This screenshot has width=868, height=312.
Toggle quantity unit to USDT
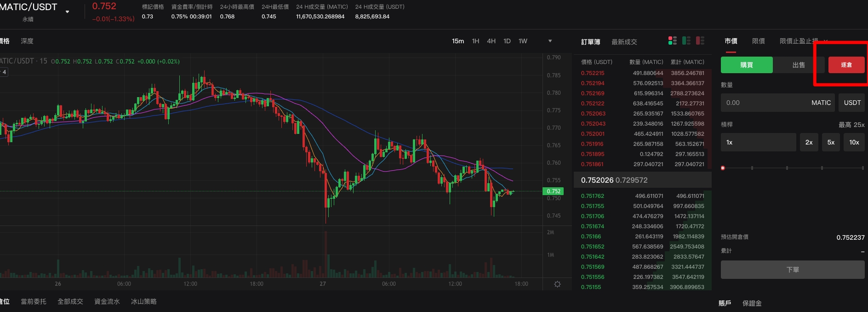[852, 103]
